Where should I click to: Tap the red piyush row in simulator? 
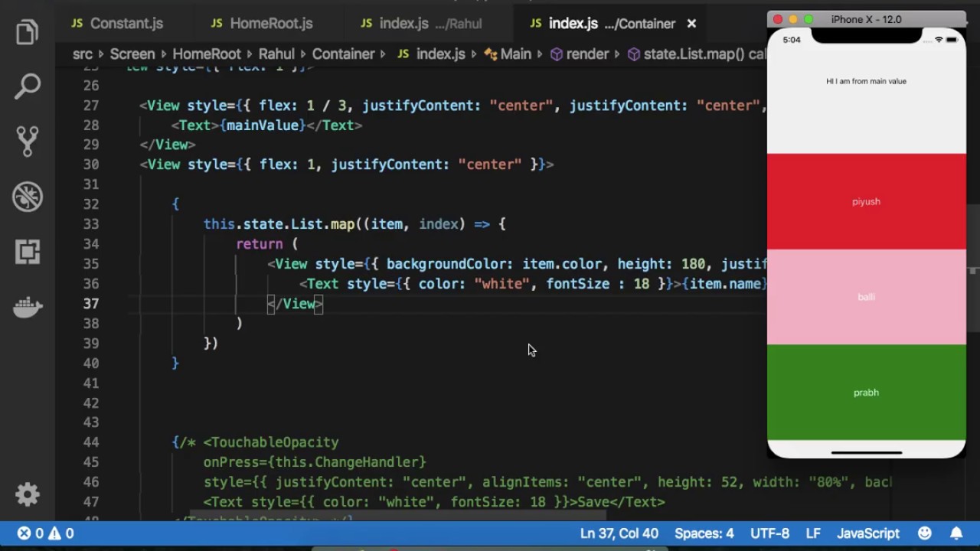point(866,201)
